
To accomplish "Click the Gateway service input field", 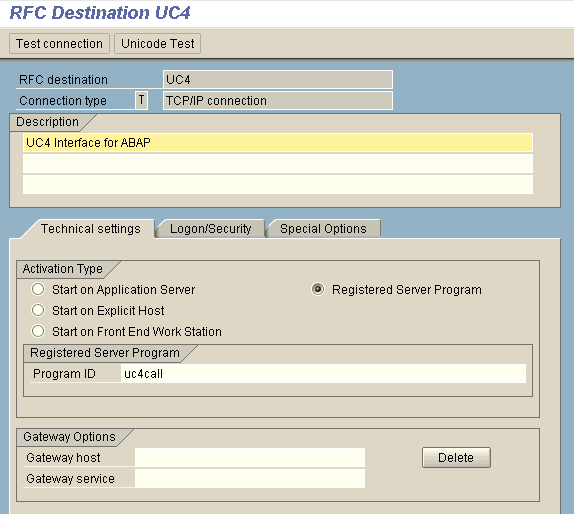I will coord(250,478).
